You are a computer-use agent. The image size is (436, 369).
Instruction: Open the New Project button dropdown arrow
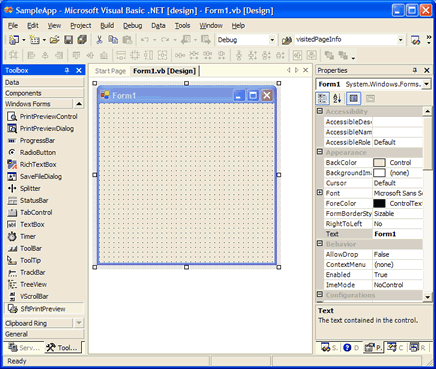(x=24, y=40)
